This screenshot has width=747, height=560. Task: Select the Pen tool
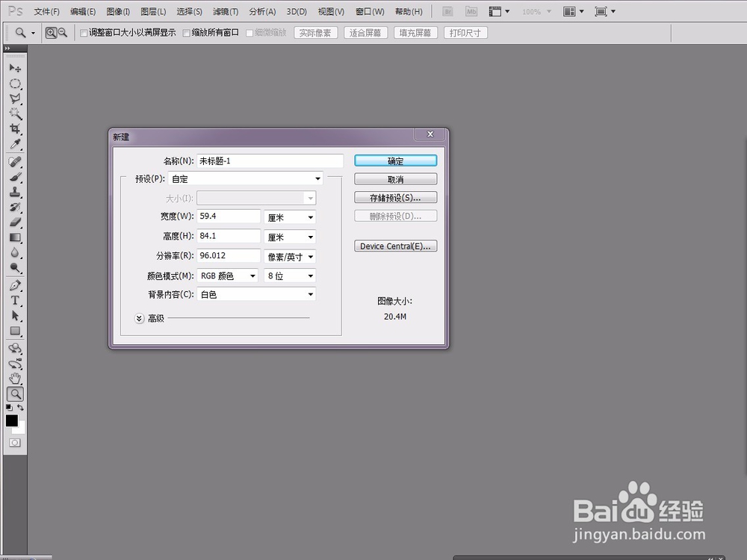[x=15, y=285]
